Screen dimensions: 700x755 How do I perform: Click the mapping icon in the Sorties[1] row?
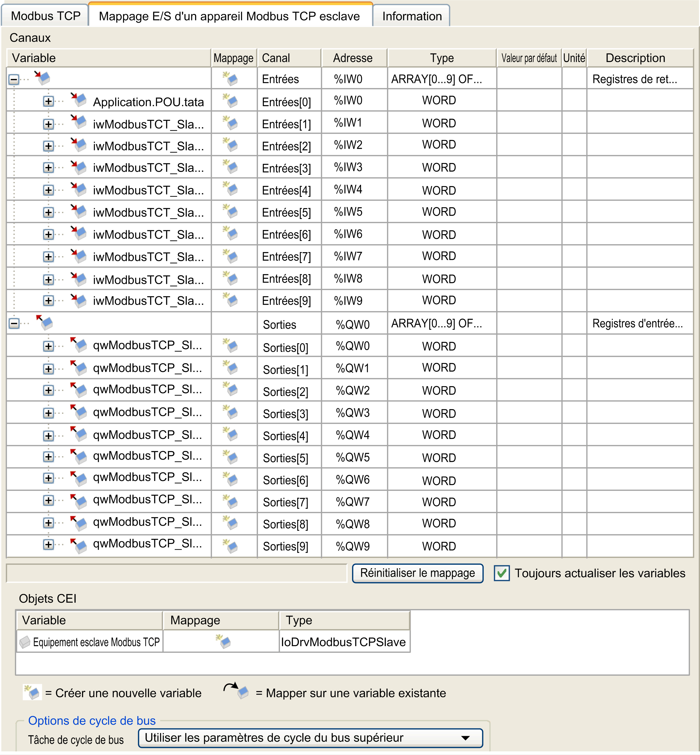[x=230, y=368]
